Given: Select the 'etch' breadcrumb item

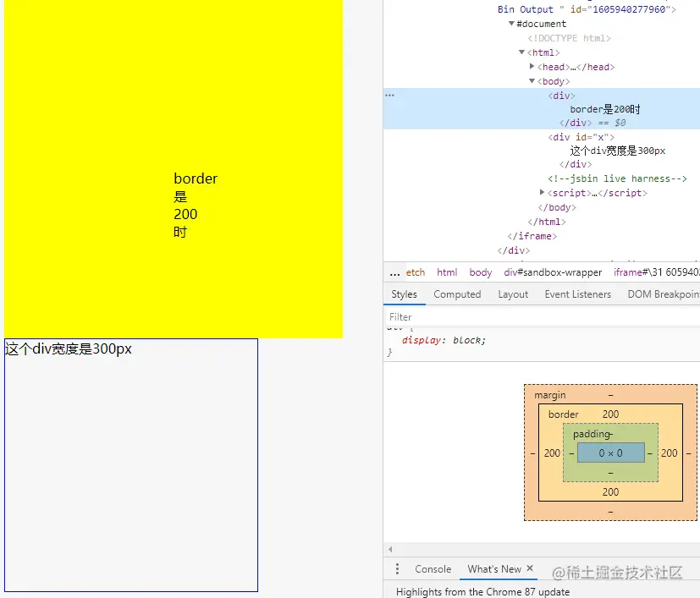Looking at the screenshot, I should (416, 272).
